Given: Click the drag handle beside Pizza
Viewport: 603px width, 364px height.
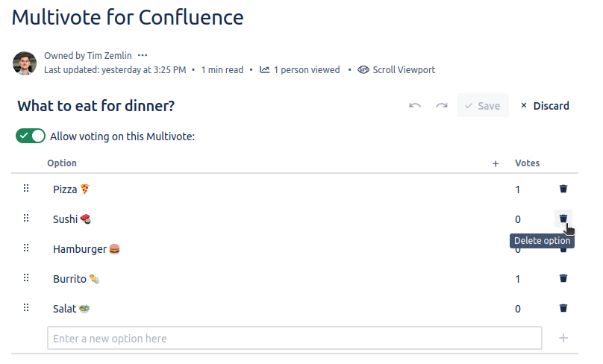Looking at the screenshot, I should (26, 189).
